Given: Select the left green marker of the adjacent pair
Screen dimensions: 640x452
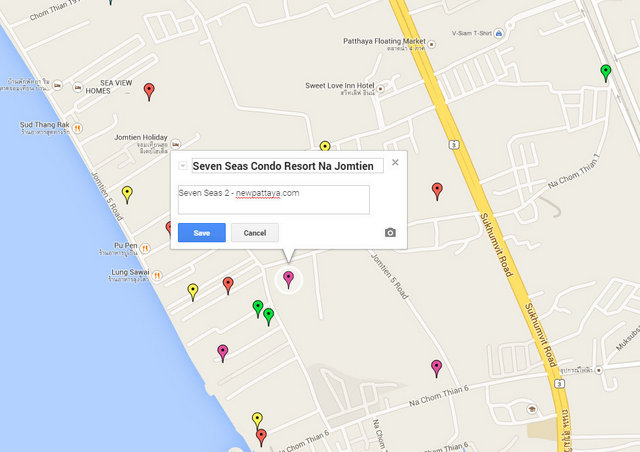Looking at the screenshot, I should [258, 309].
